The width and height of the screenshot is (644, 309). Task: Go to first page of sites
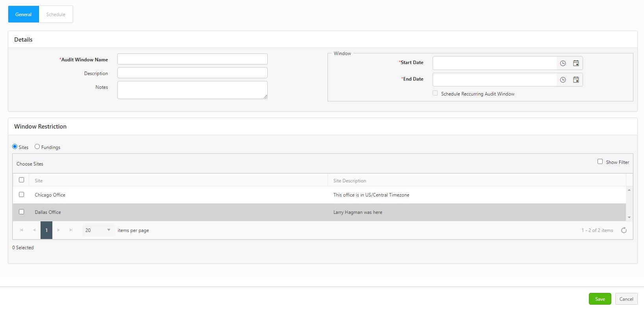[21, 230]
